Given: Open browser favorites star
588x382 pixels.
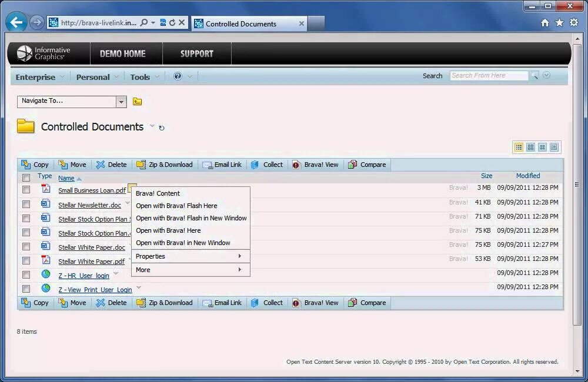Looking at the screenshot, I should [559, 23].
